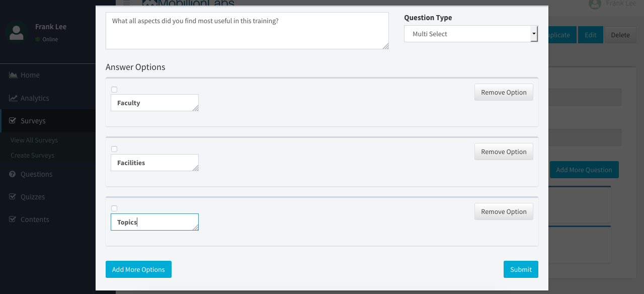Tick the checkbox for Facilities option
This screenshot has width=644, height=294.
(x=114, y=149)
